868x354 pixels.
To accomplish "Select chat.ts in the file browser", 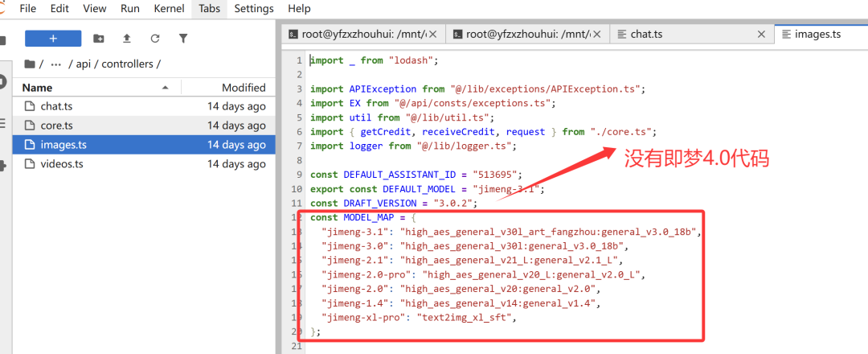I will (143, 106).
